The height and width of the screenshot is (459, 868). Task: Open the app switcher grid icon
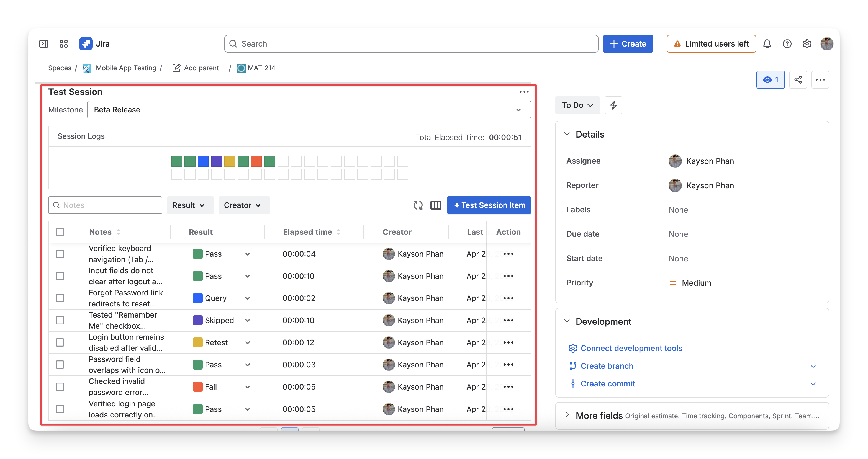[64, 44]
